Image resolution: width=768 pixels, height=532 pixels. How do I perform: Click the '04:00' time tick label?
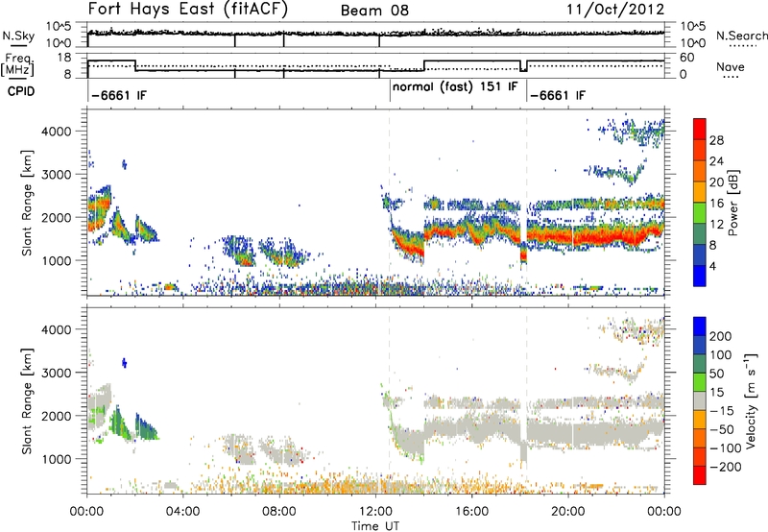pyautogui.click(x=182, y=512)
